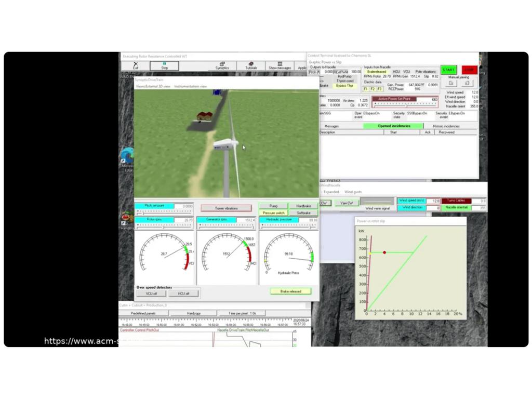Click the Start column header
The image size is (532, 399).
(x=402, y=132)
